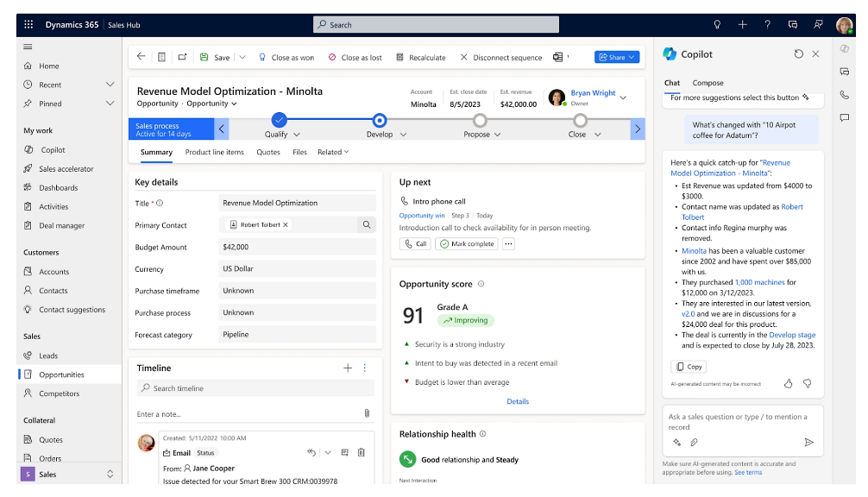868x497 pixels.
Task: Expand the Pinned section in sidebar
Action: click(x=110, y=103)
